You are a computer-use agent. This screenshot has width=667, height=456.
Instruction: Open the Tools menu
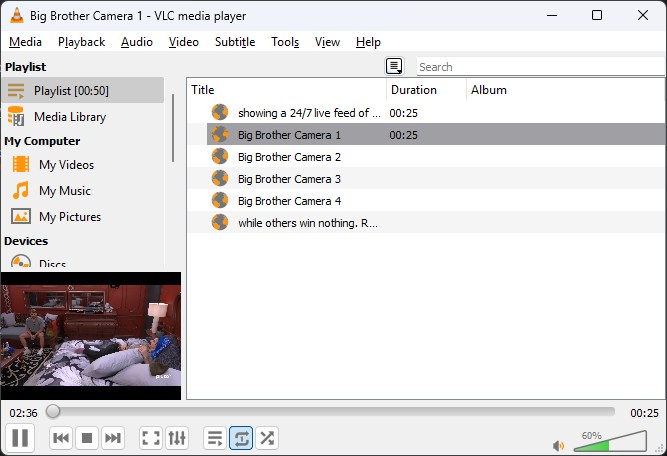[x=285, y=42]
